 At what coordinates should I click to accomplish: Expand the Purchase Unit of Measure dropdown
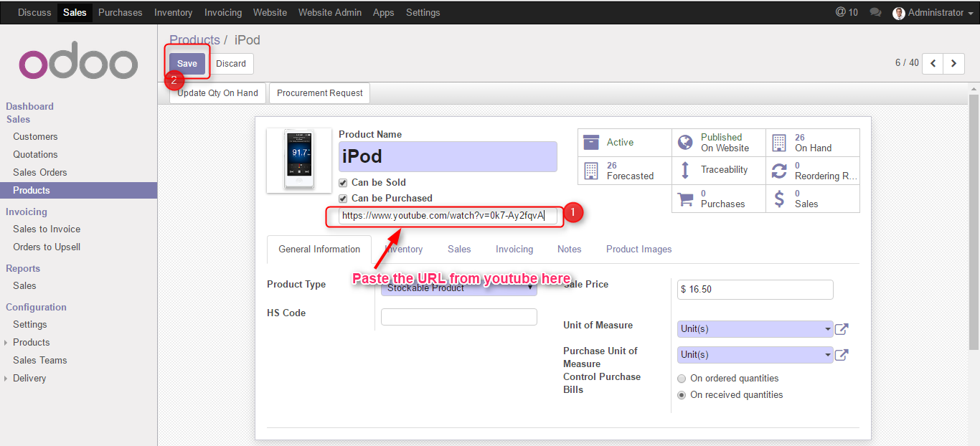[755, 355]
